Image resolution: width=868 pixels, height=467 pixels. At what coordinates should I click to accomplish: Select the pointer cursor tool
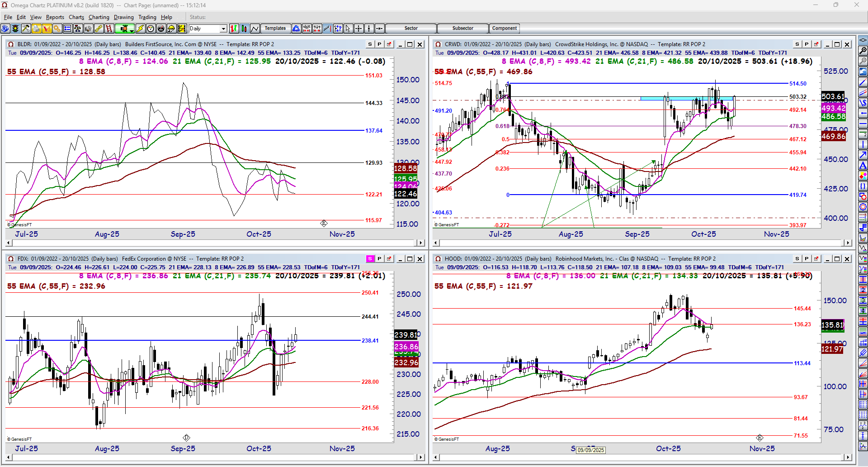coord(348,29)
